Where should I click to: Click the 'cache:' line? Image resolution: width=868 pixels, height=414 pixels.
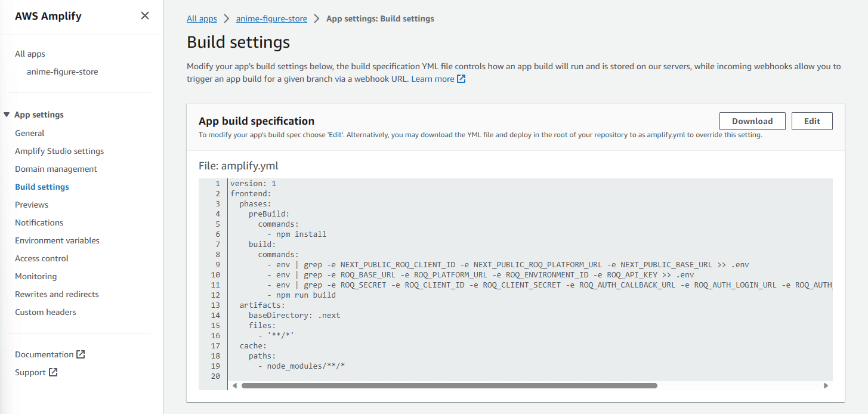(x=253, y=345)
